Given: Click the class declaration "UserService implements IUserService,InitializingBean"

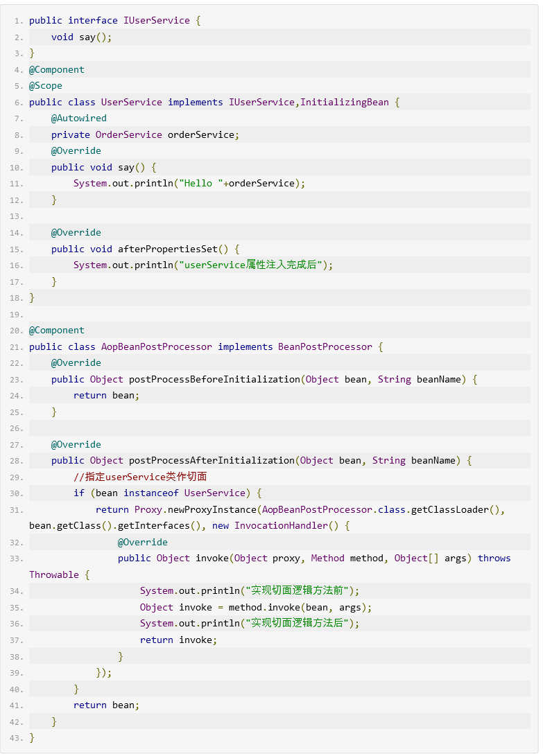Looking at the screenshot, I should tap(245, 103).
